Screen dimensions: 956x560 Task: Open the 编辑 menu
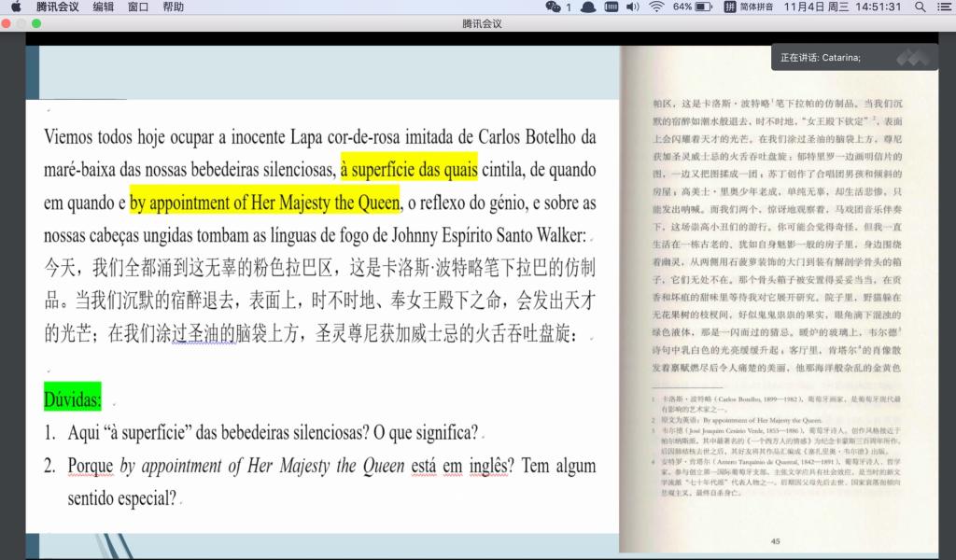pyautogui.click(x=104, y=7)
